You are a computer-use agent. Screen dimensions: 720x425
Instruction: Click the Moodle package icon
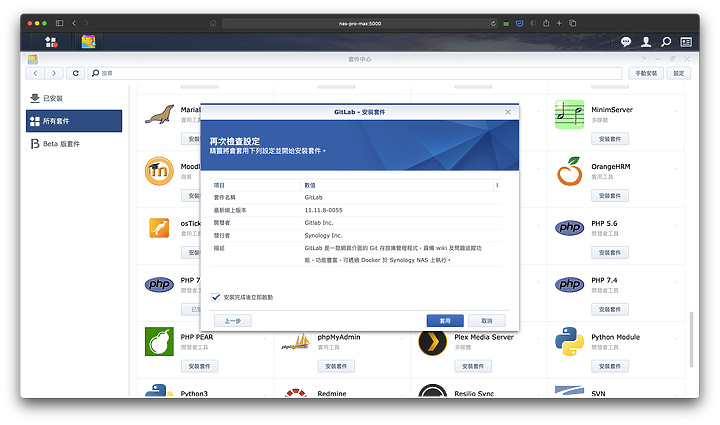click(159, 171)
